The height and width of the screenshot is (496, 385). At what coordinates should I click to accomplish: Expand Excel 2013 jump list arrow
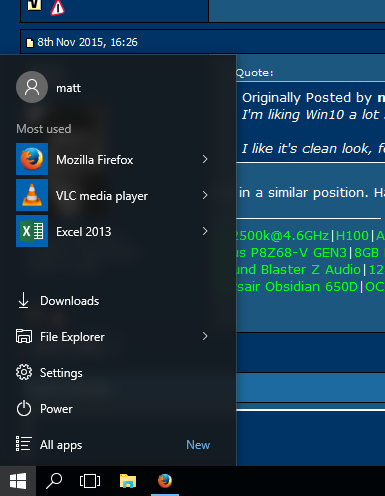(205, 231)
